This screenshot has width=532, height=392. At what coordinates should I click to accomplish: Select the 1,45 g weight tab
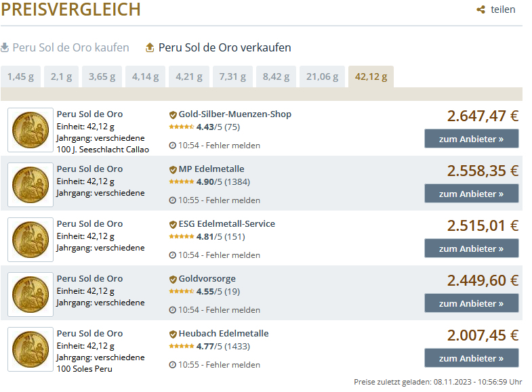[x=20, y=77]
